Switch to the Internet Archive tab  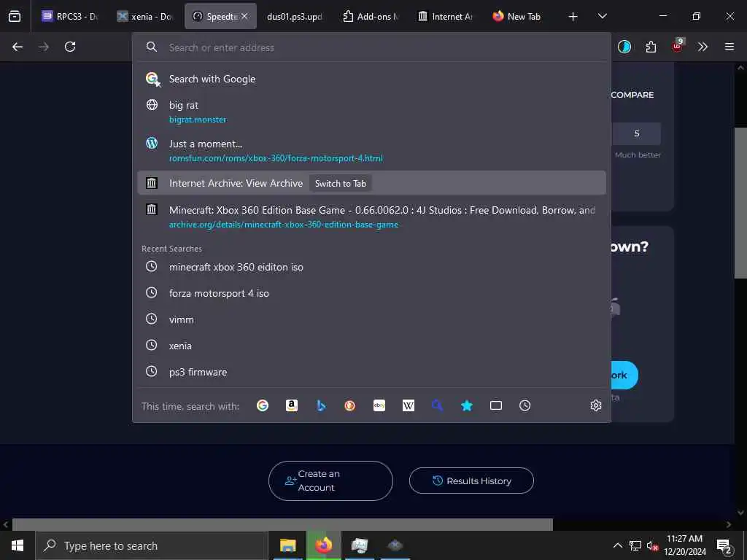(445, 16)
